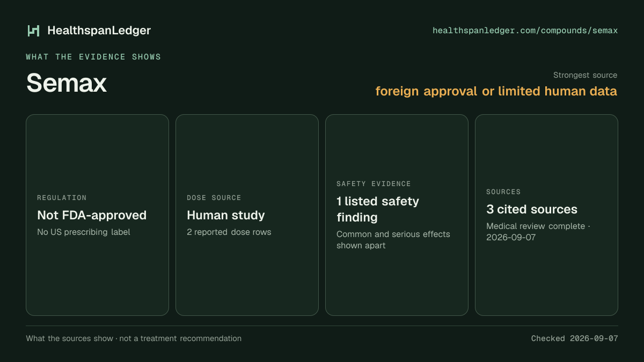
Task: Click the 'Strongest source' label
Action: [586, 75]
